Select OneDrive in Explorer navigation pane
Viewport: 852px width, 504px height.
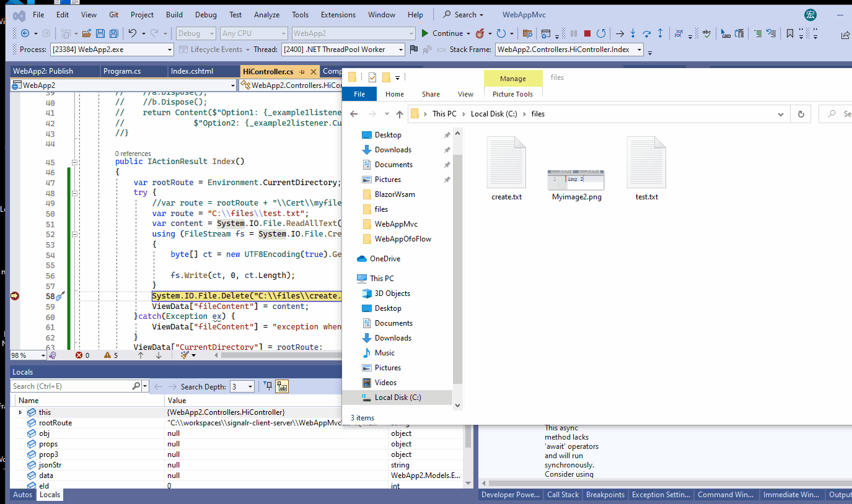coord(385,259)
